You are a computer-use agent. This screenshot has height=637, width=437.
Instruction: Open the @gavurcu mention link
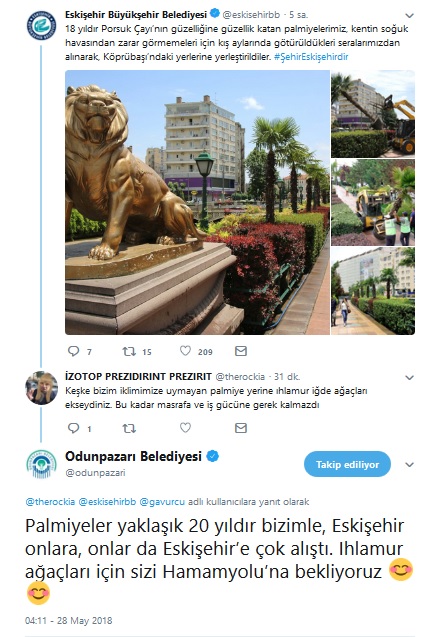[x=162, y=502]
